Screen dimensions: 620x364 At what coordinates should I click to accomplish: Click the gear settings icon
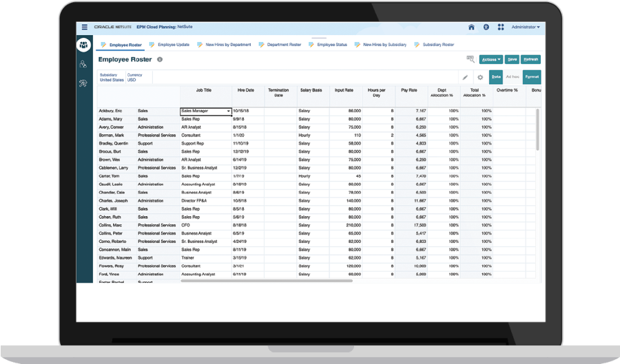pyautogui.click(x=480, y=77)
